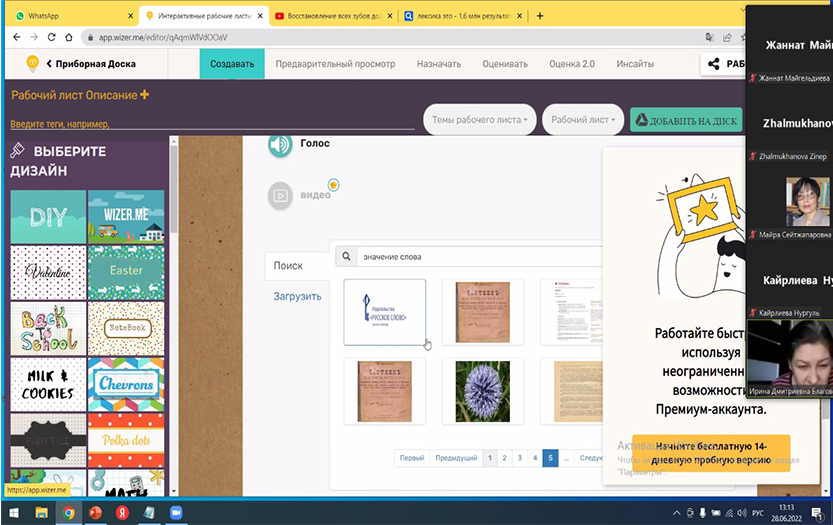This screenshot has width=833, height=525.
Task: Expand the Рабочий лист dropdown
Action: click(583, 120)
